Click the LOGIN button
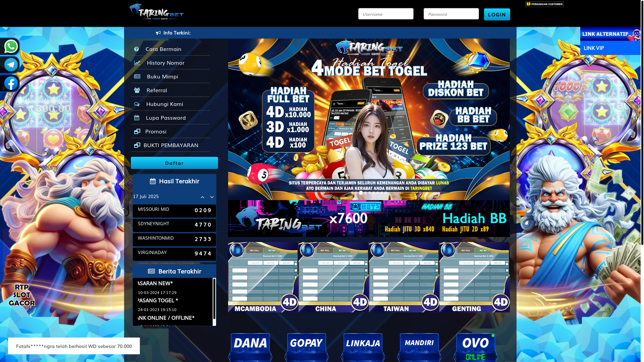This screenshot has width=644, height=362. point(497,14)
